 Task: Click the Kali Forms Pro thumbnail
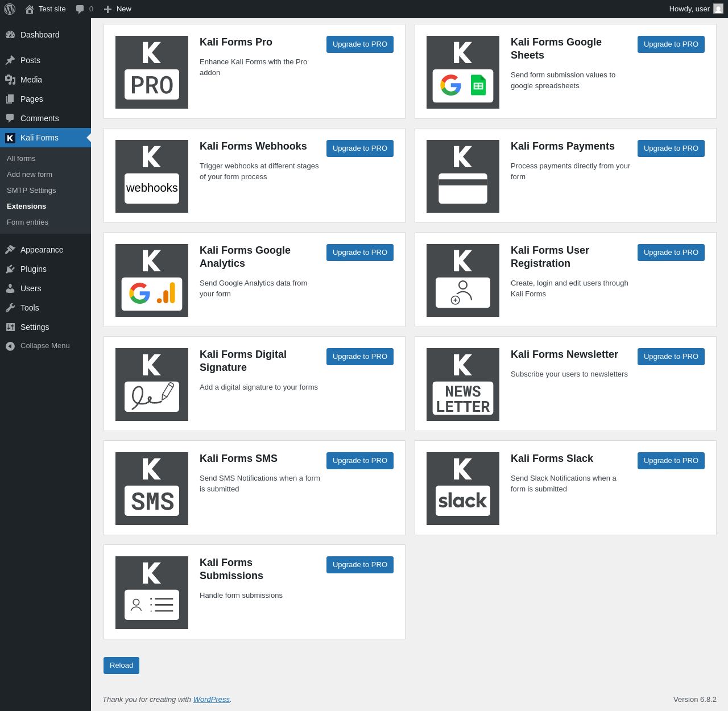pyautogui.click(x=152, y=72)
